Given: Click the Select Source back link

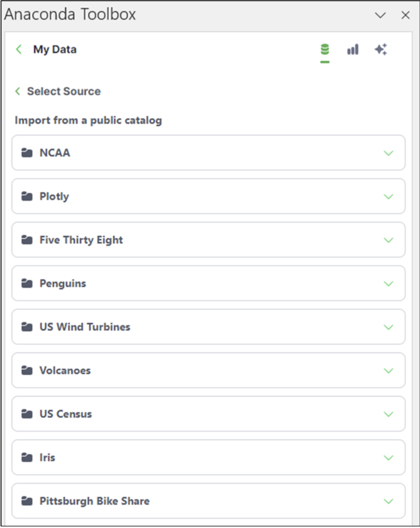Looking at the screenshot, I should tap(64, 91).
